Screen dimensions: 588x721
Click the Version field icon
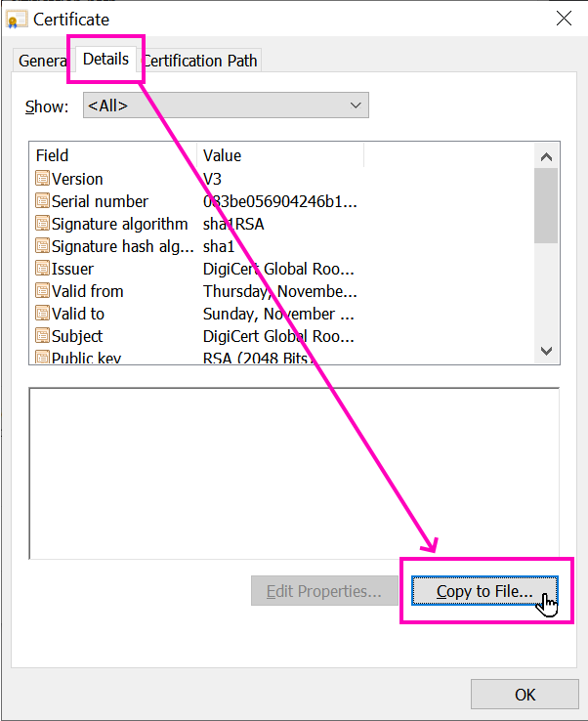click(42, 179)
